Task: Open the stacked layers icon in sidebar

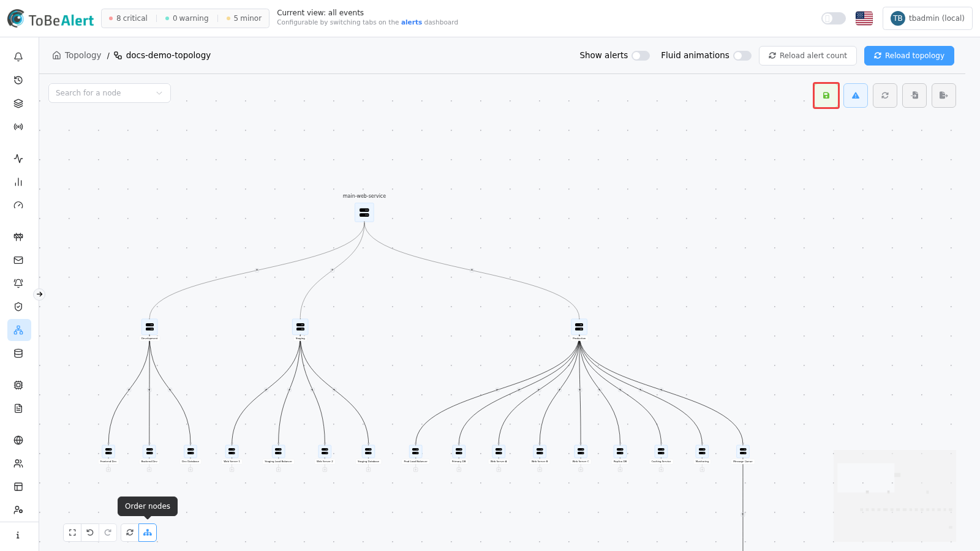Action: [18, 103]
